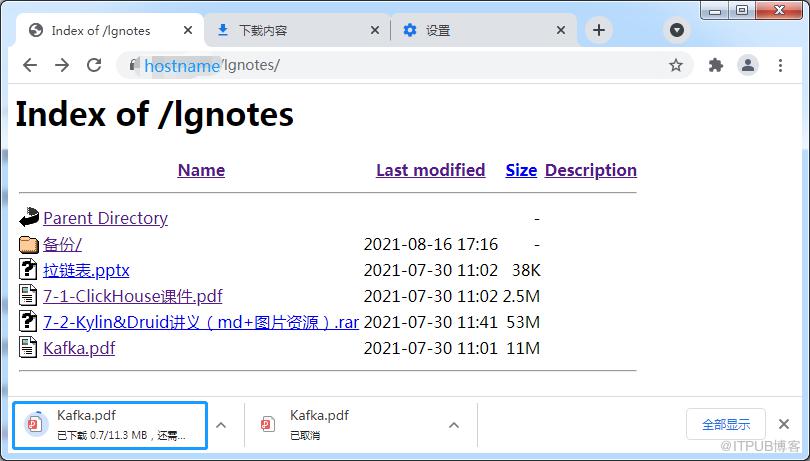Click the unknown-file icon beside 拉链表.pptx
Screen dimensions: 810x461
pyautogui.click(x=28, y=269)
